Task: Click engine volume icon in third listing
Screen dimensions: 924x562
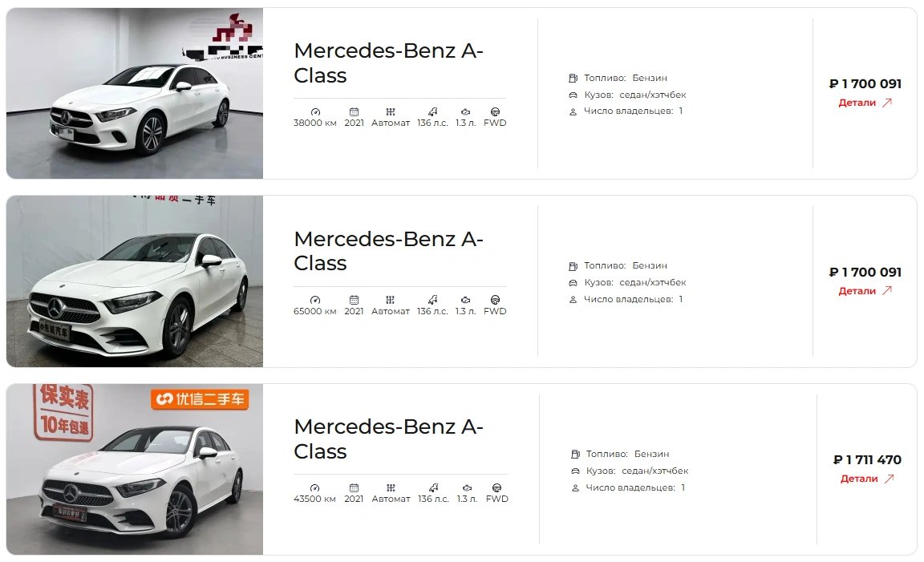Action: [x=468, y=487]
